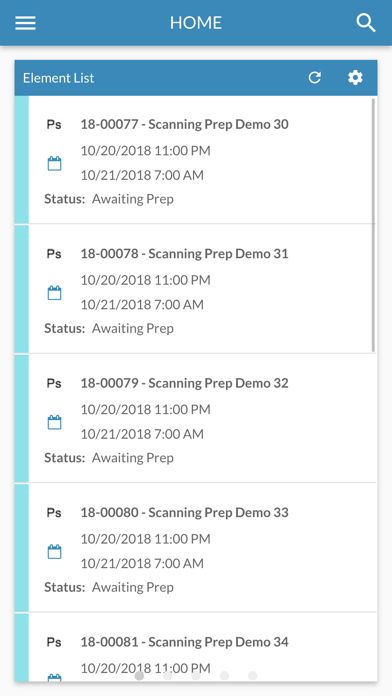Open 18-00079 - Scanning Prep Demo 32
This screenshot has height=696, width=392.
[x=184, y=383]
